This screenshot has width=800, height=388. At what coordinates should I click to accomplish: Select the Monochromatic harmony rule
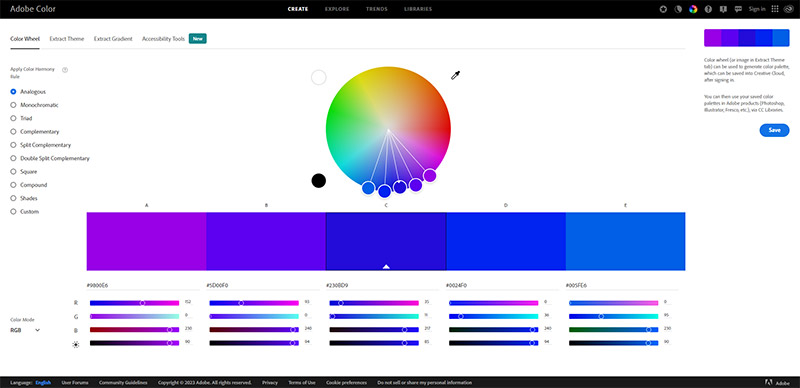pos(34,105)
